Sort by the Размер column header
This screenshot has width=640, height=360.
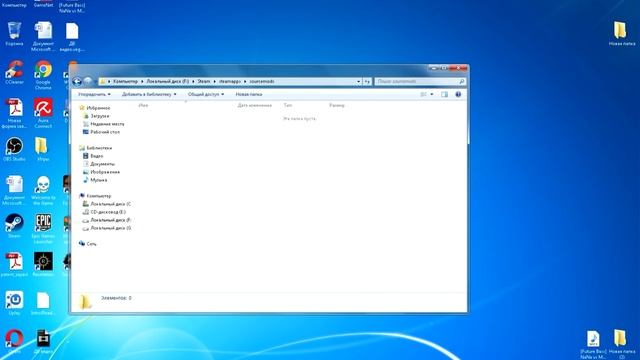tap(337, 105)
